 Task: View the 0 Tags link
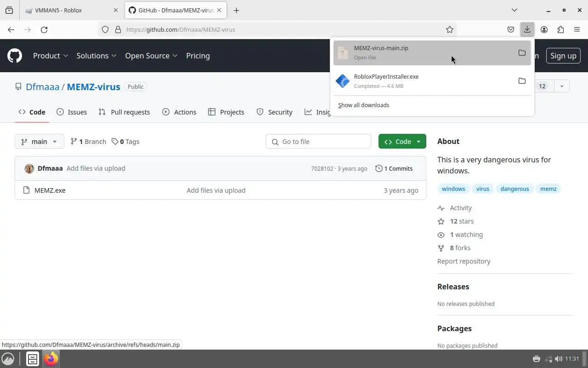pyautogui.click(x=125, y=141)
